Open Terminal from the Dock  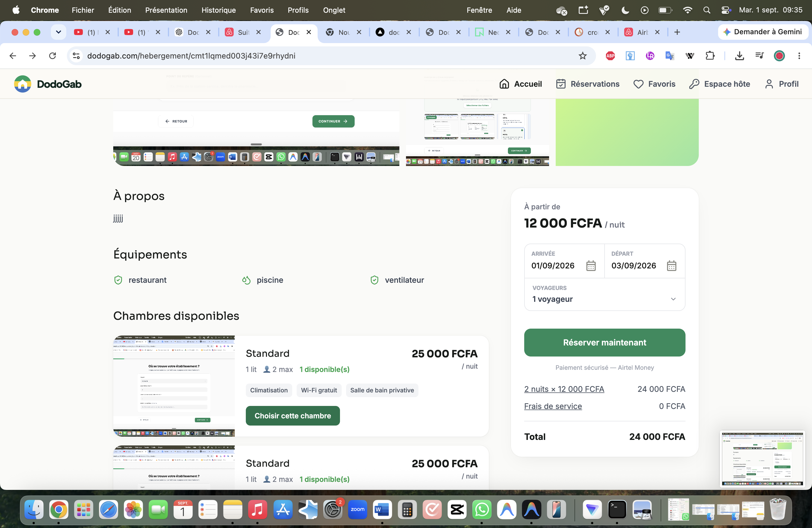(x=617, y=509)
